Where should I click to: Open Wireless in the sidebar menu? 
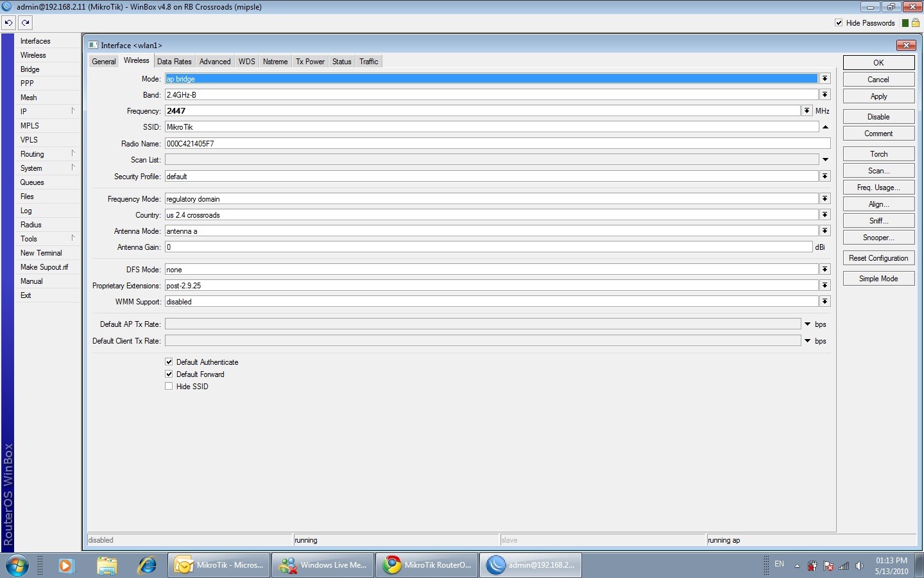click(33, 55)
